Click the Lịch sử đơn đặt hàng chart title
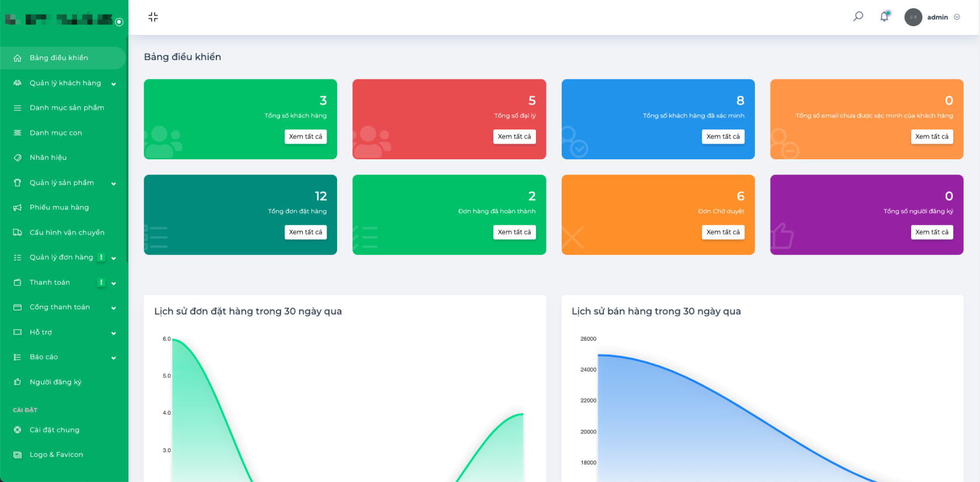 (248, 312)
